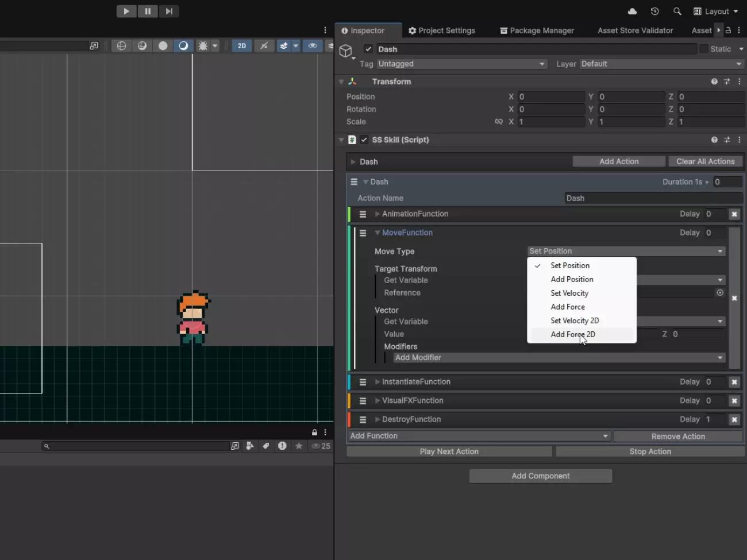Click the Add Action button

click(x=619, y=161)
